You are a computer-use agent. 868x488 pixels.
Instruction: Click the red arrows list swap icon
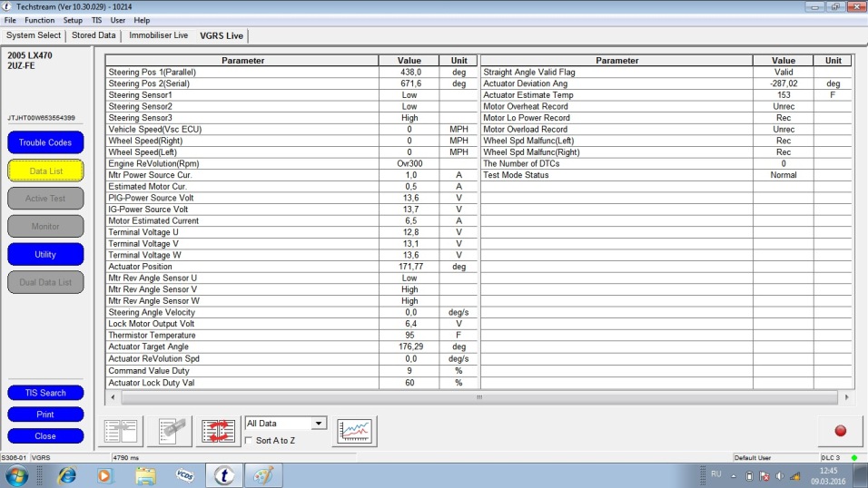pyautogui.click(x=219, y=431)
